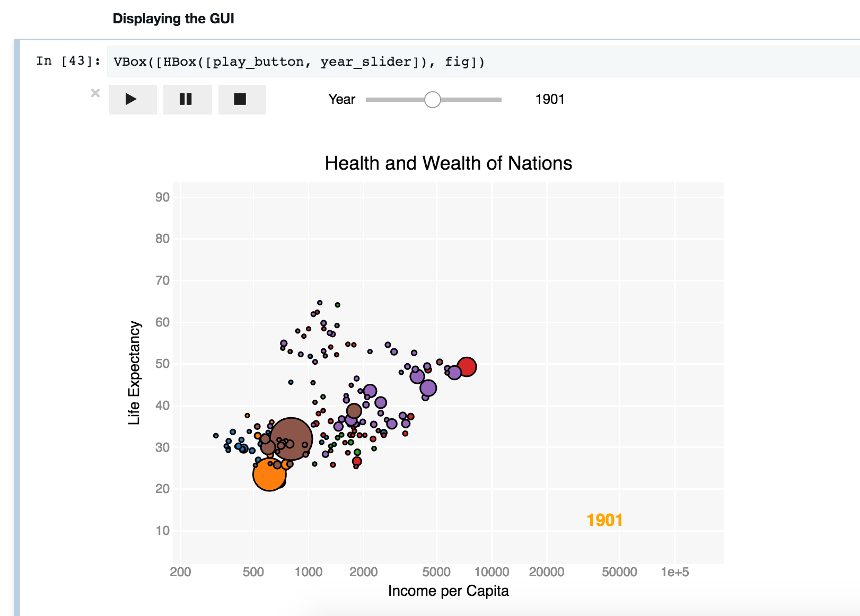The image size is (860, 616).
Task: Click the Displaying the GUI heading
Action: tap(173, 19)
